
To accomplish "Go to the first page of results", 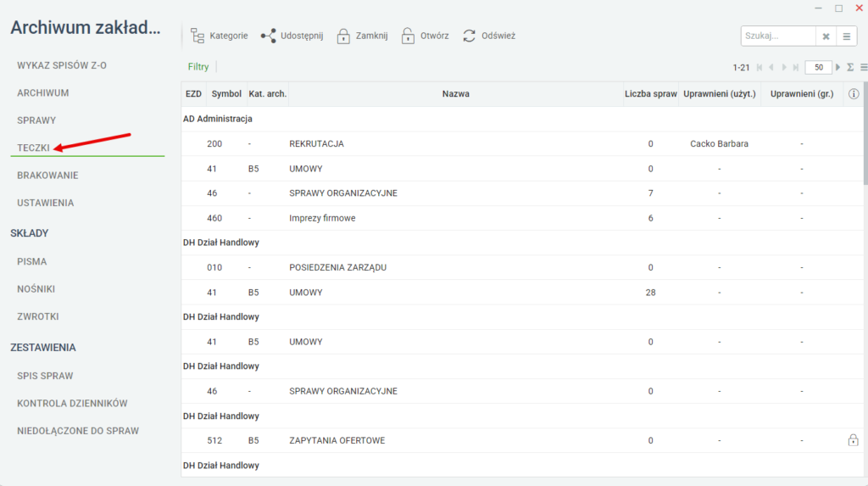I will coord(759,68).
